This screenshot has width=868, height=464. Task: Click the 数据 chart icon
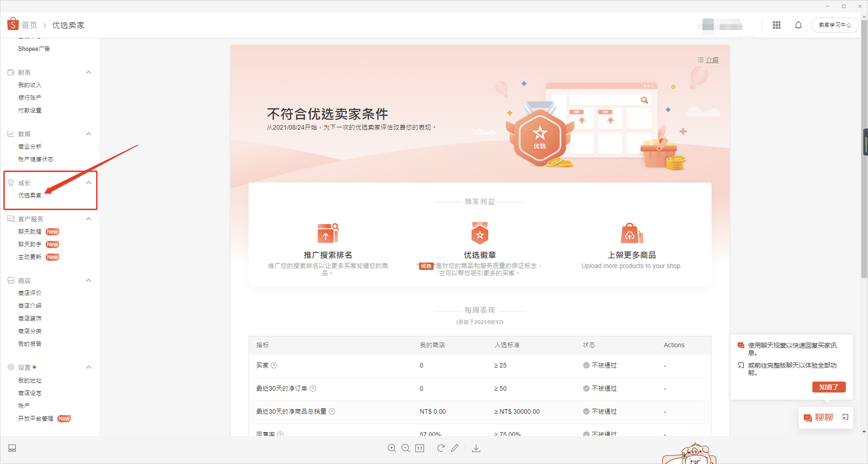click(11, 134)
